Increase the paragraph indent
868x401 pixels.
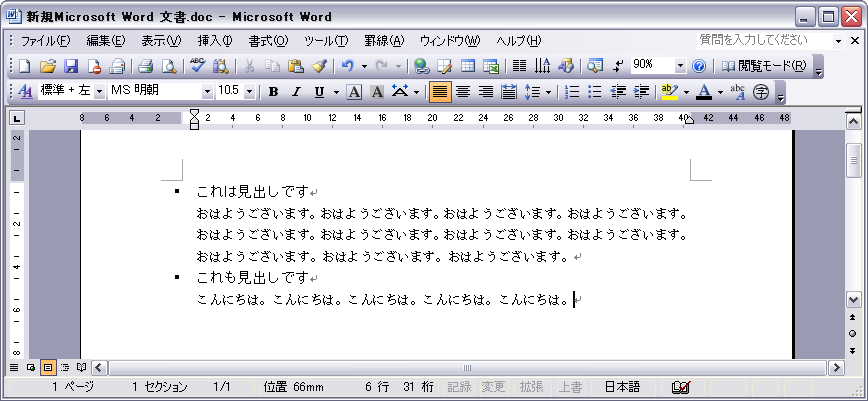click(x=641, y=92)
